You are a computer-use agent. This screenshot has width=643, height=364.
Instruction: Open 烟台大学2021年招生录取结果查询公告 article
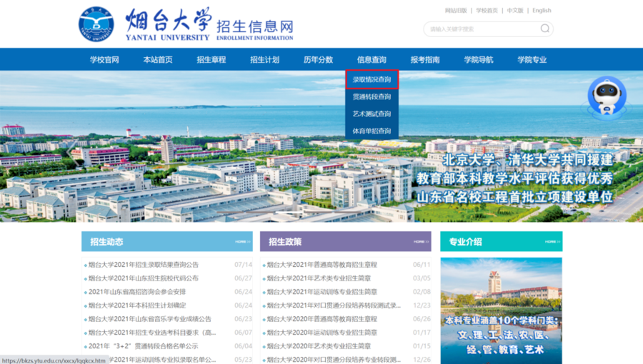tap(144, 265)
